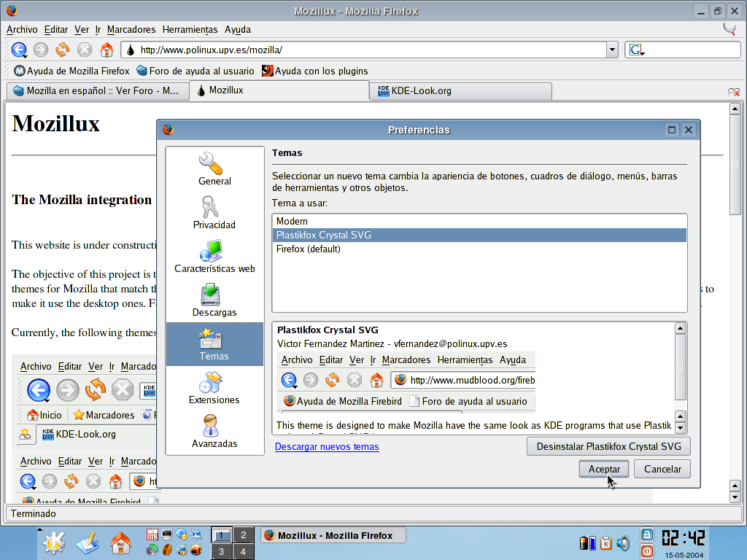Click the page vertical scrollbar thumb

tap(735, 166)
